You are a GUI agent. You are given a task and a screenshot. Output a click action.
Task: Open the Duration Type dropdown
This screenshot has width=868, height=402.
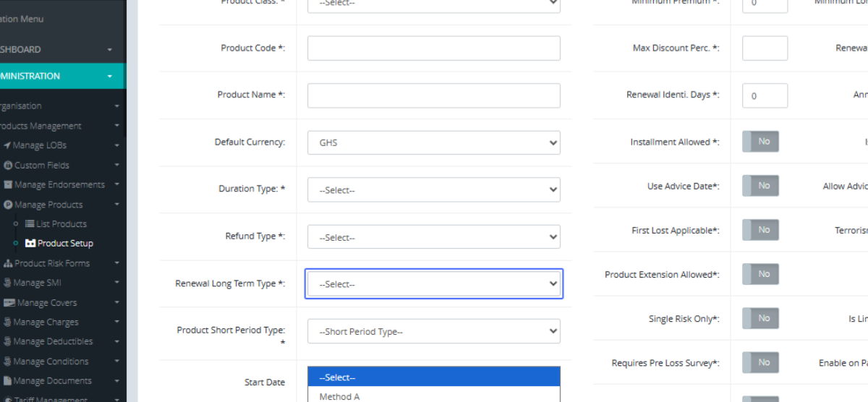click(433, 190)
